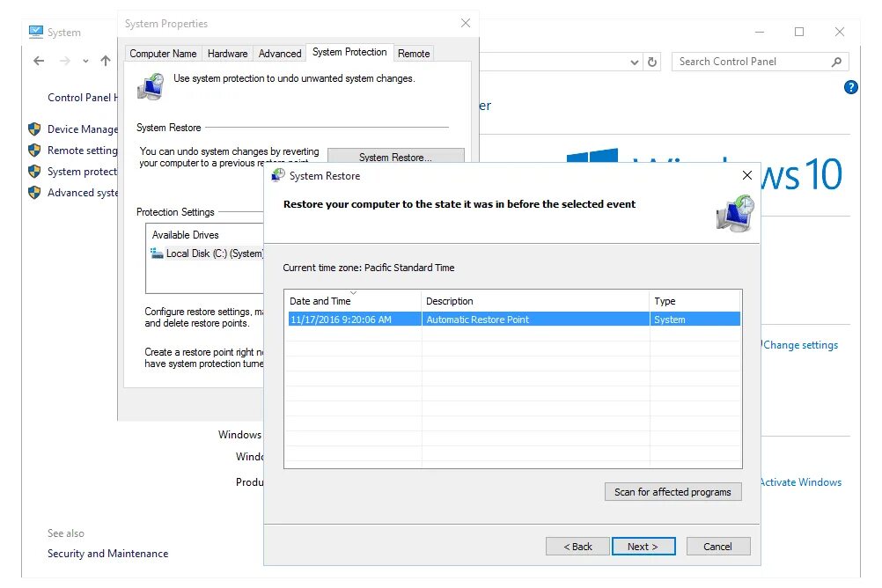
Task: Close the System control panel window
Action: (x=839, y=32)
